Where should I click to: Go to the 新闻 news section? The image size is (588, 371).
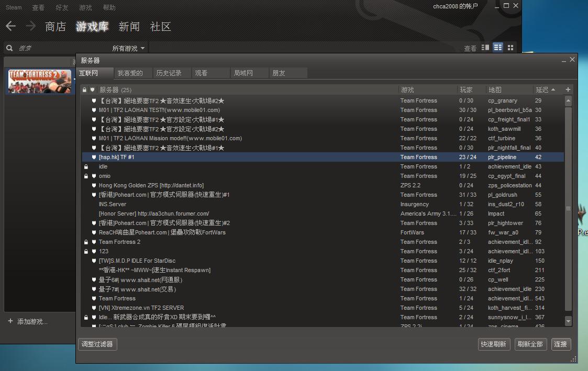(129, 26)
